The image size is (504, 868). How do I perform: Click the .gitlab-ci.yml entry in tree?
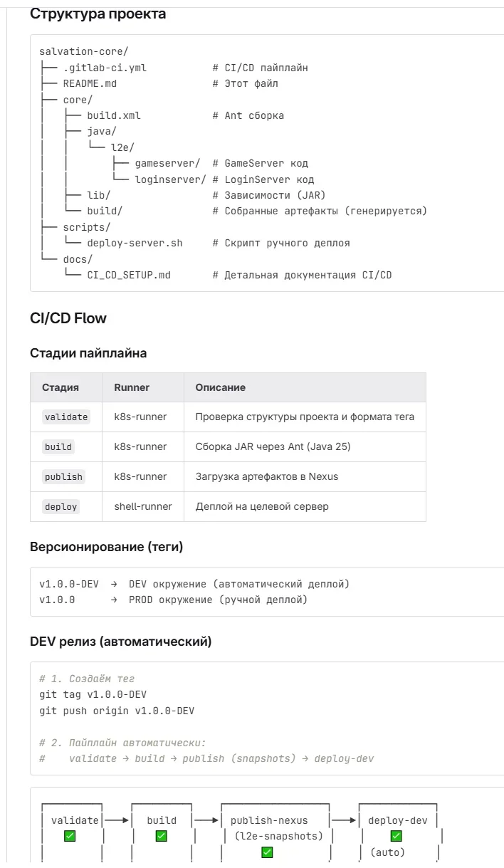pyautogui.click(x=105, y=68)
